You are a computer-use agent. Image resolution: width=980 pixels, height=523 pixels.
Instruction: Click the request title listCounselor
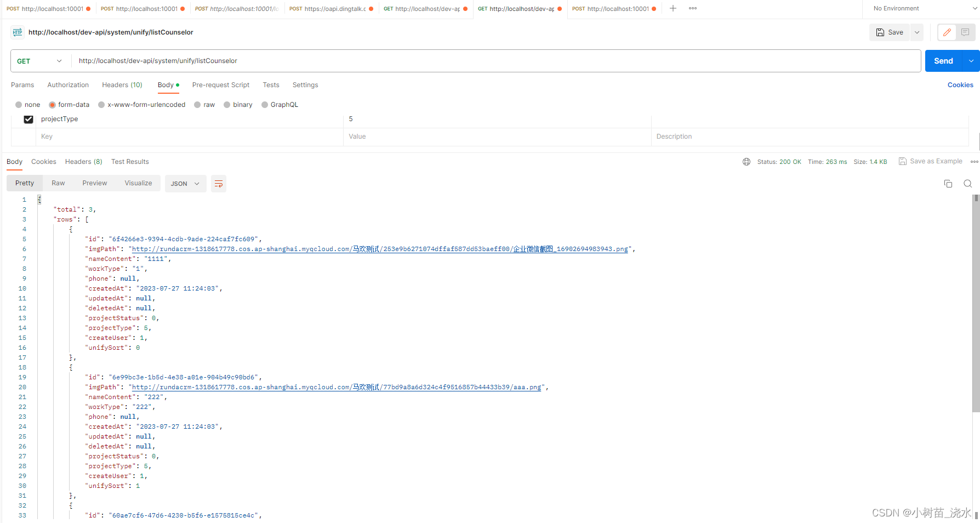coord(111,32)
